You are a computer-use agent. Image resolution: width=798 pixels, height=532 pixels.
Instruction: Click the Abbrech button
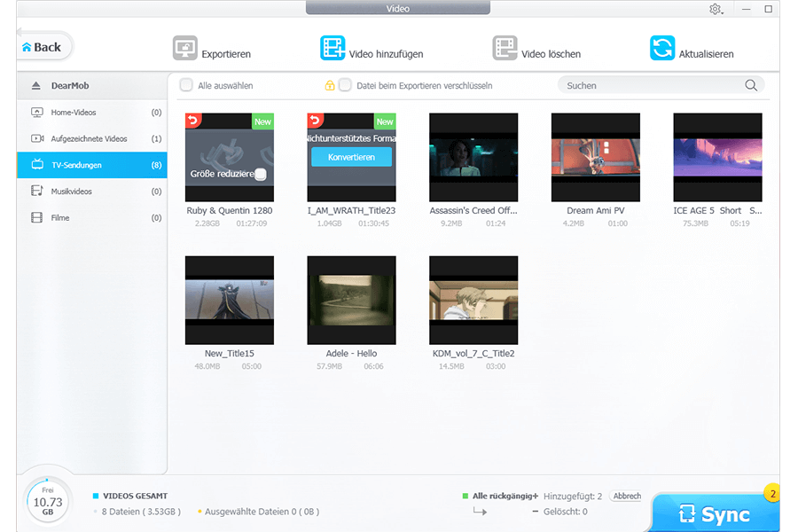pyautogui.click(x=627, y=496)
